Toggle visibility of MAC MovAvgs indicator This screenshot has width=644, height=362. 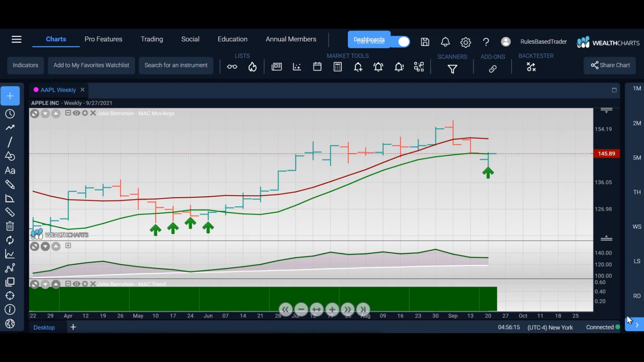tap(76, 113)
